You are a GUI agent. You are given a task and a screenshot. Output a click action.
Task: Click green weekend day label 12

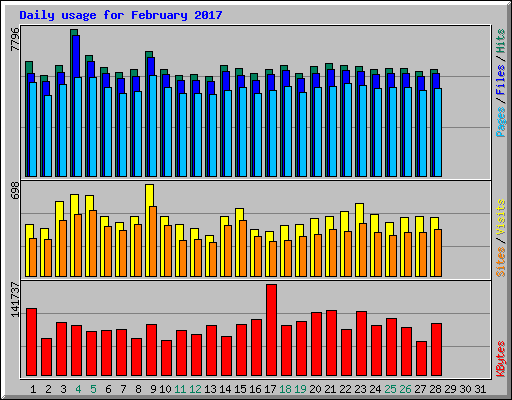(195, 389)
